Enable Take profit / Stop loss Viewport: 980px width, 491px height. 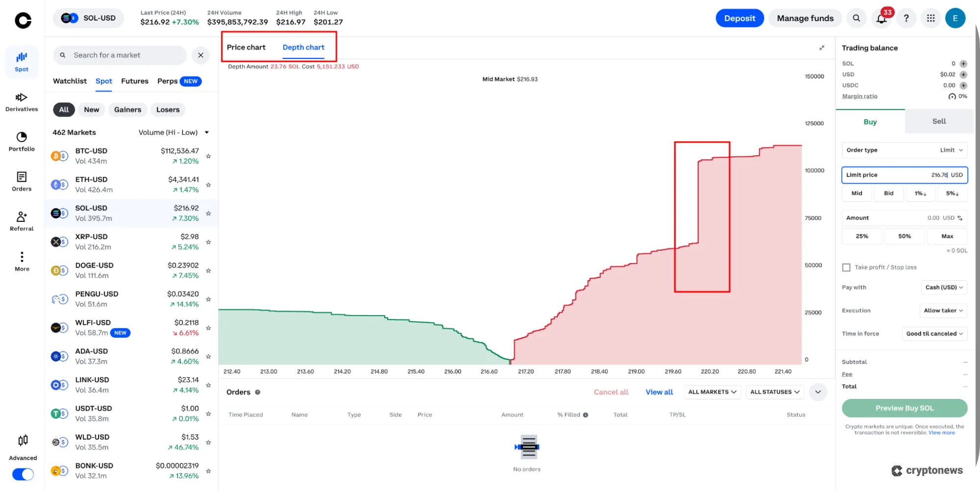point(846,267)
